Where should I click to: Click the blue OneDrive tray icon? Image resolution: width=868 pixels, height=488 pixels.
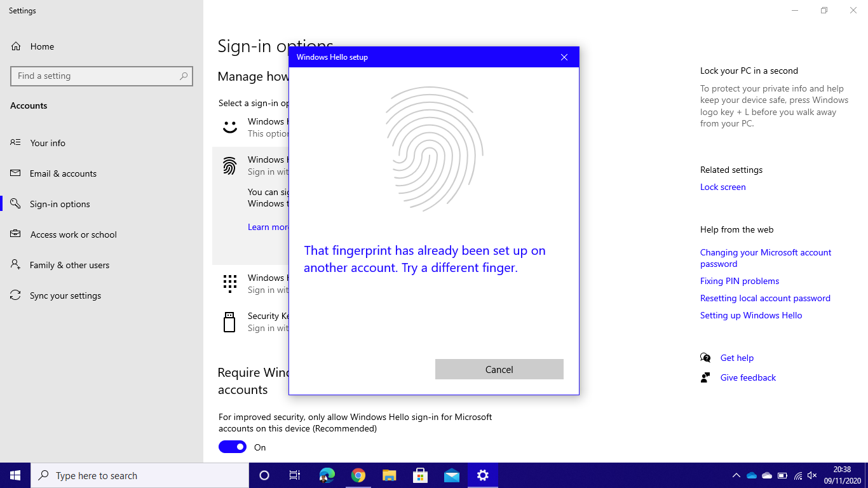click(x=752, y=475)
